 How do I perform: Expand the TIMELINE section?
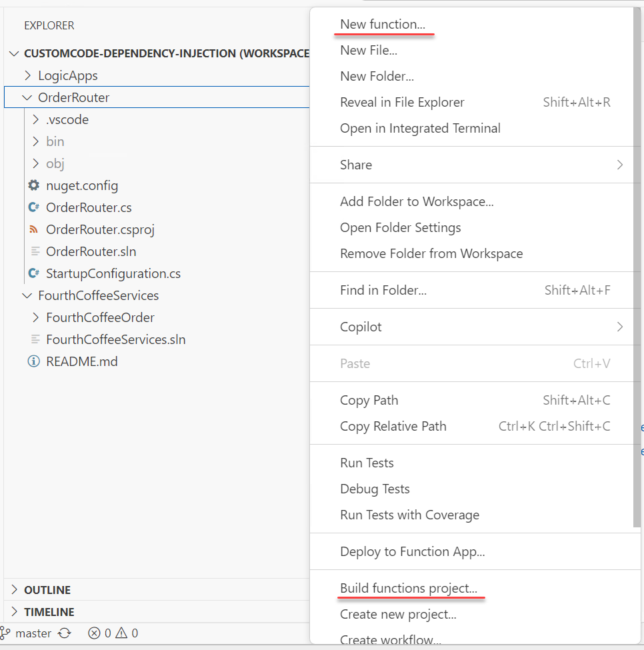tap(15, 612)
